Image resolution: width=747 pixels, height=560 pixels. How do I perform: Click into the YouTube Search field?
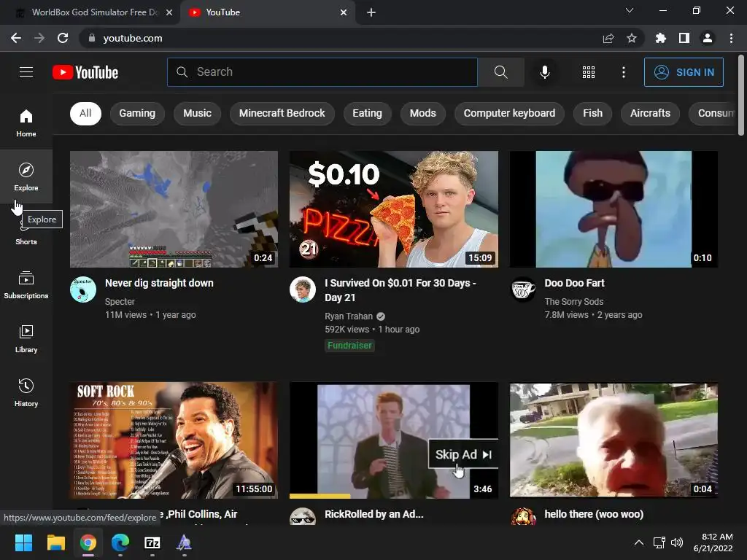[x=322, y=72]
